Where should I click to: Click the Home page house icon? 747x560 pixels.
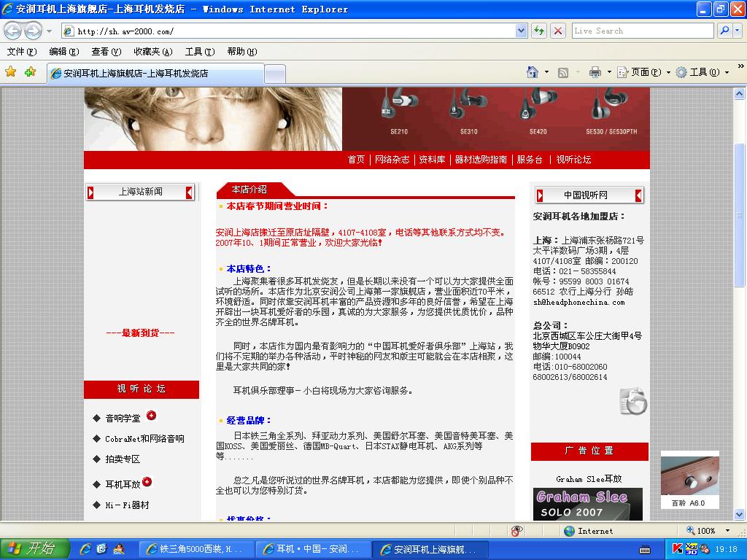coord(532,72)
